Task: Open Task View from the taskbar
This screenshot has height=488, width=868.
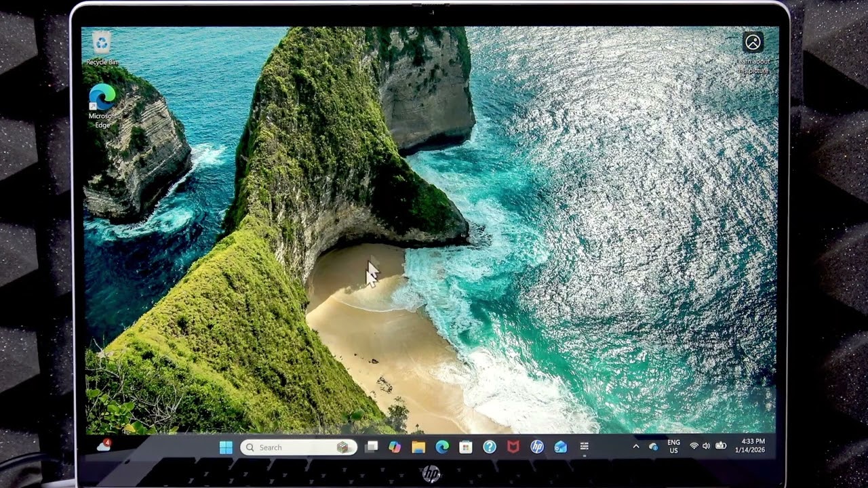Action: 371,447
